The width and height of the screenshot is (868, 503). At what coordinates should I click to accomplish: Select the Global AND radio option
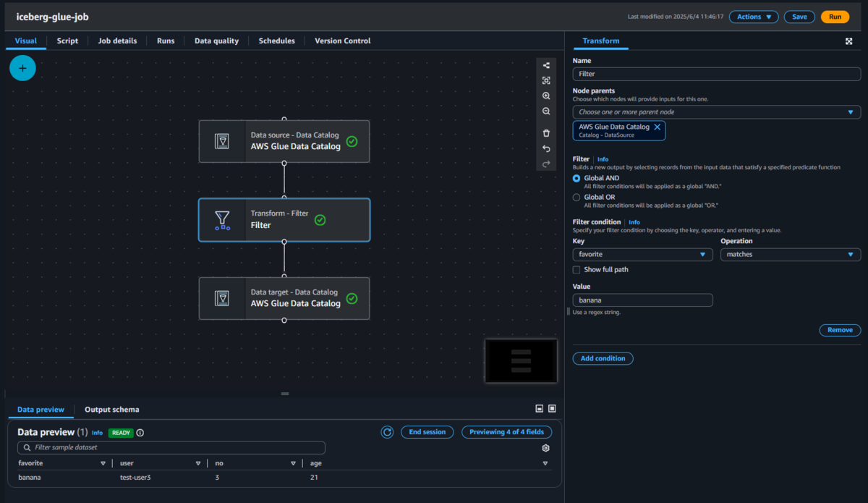pos(576,178)
